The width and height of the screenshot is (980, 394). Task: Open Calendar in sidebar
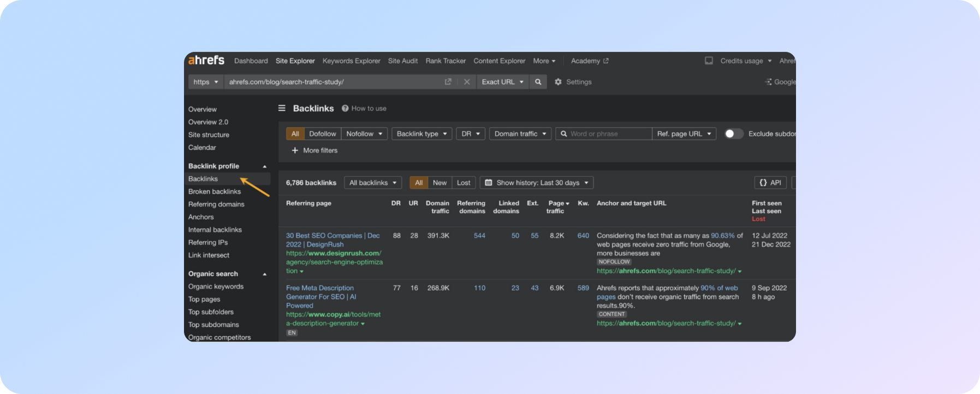point(202,147)
